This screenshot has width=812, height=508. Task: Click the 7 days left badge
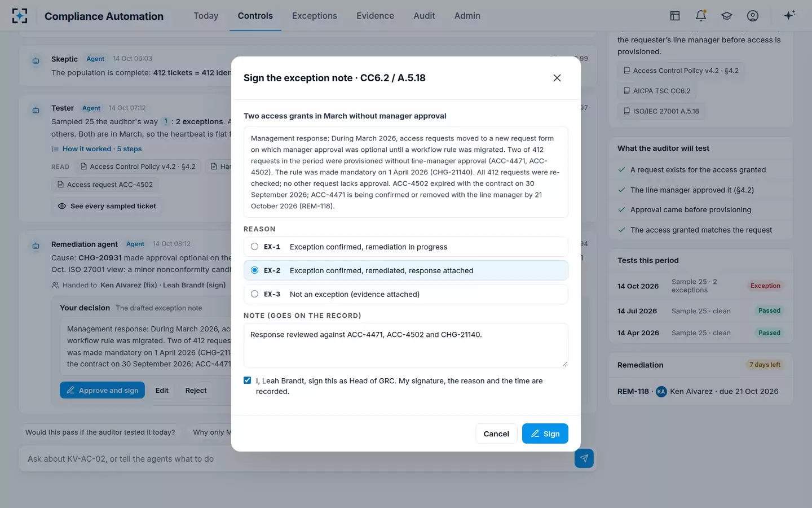765,365
